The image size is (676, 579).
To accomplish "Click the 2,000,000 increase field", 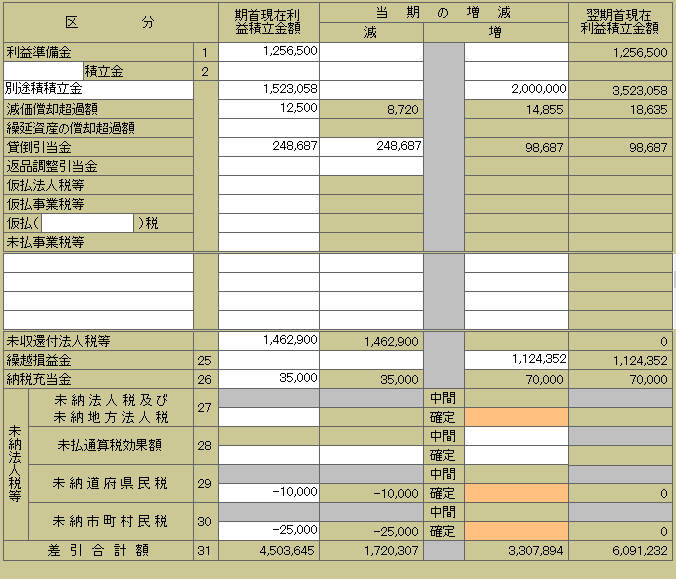I will [516, 90].
